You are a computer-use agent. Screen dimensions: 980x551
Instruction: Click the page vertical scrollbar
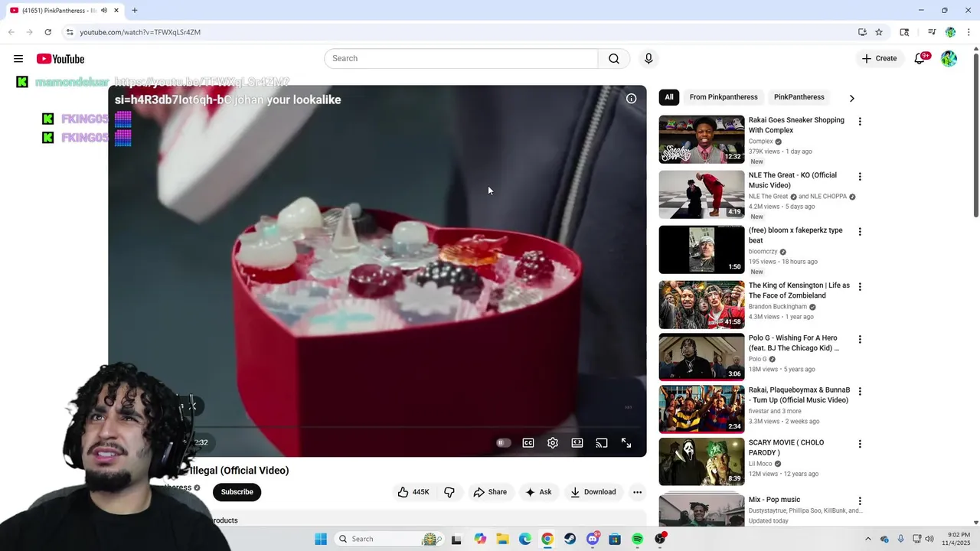[x=975, y=134]
